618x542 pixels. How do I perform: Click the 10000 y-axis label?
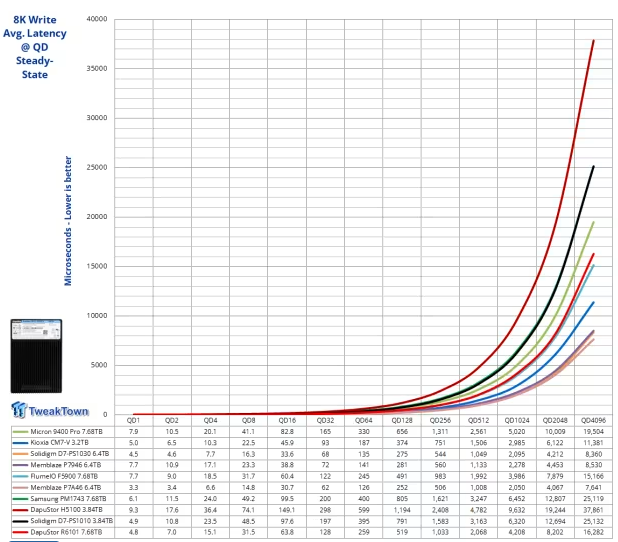97,315
